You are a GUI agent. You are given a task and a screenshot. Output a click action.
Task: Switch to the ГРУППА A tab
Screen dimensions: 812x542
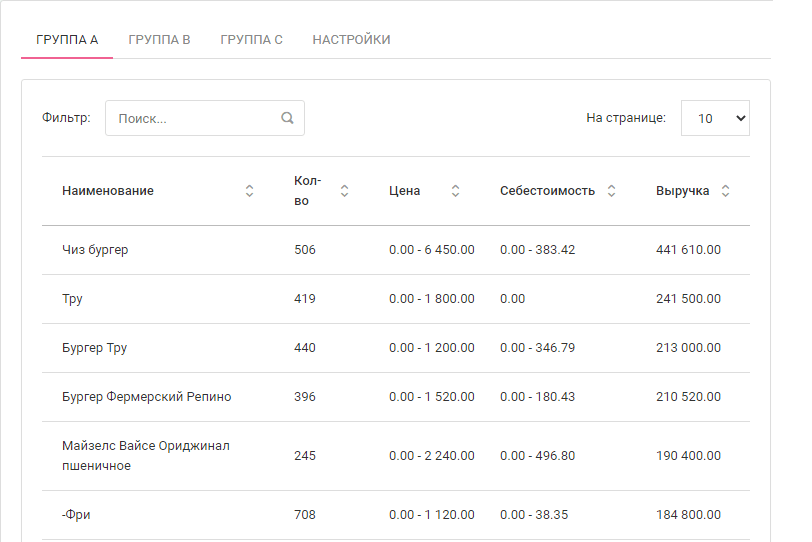point(67,40)
